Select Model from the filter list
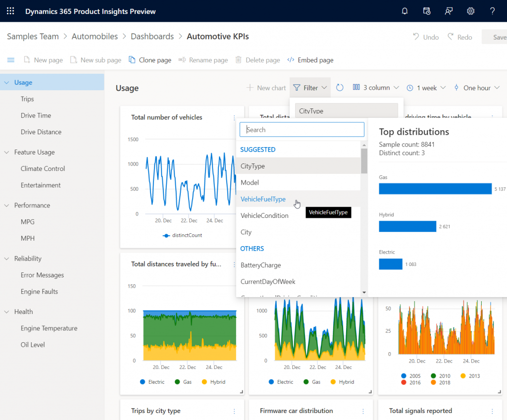The width and height of the screenshot is (507, 420). coord(298,182)
